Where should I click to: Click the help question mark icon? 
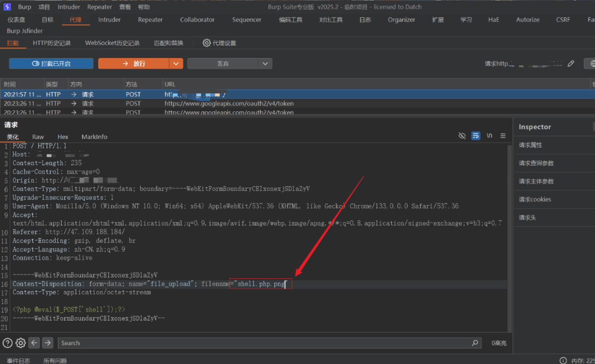pos(8,343)
